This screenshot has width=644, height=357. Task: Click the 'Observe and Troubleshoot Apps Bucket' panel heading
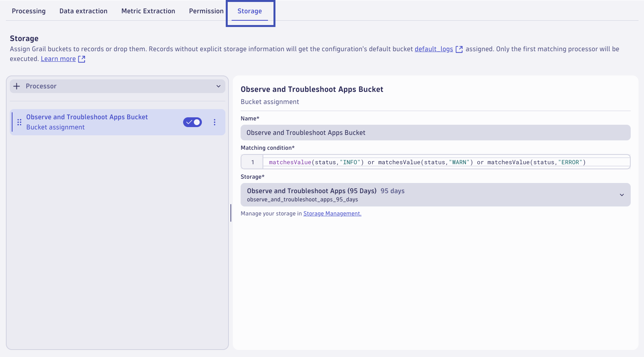312,89
